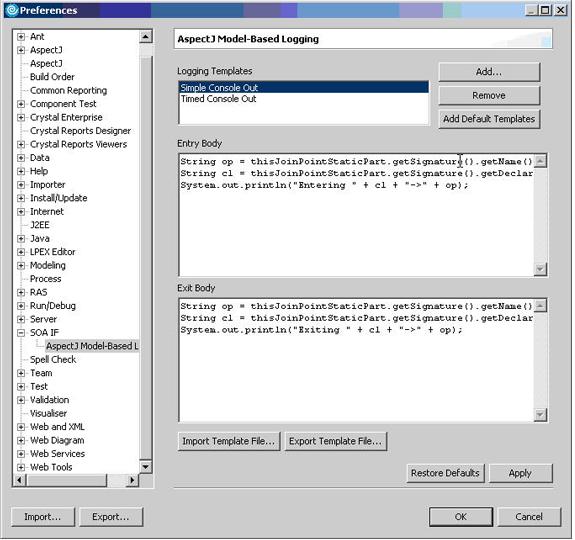
Task: Expand the Run/Debug node
Action: pyautogui.click(x=21, y=306)
